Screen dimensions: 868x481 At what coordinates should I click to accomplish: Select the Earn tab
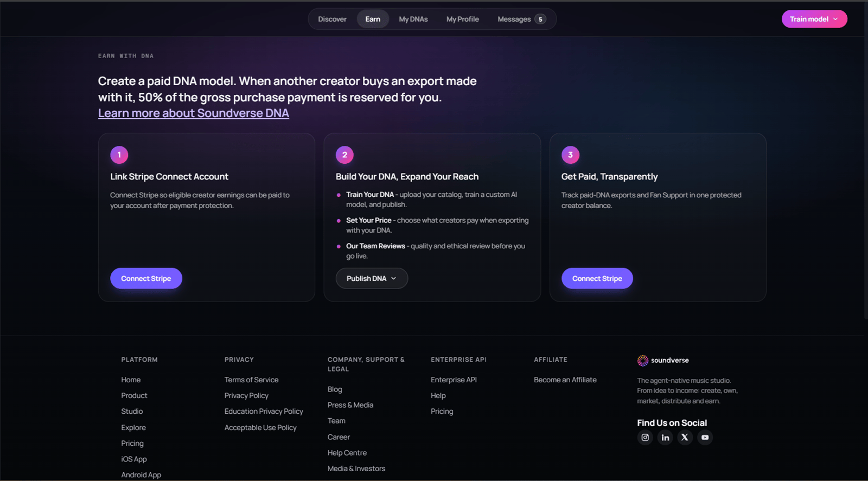(x=373, y=19)
